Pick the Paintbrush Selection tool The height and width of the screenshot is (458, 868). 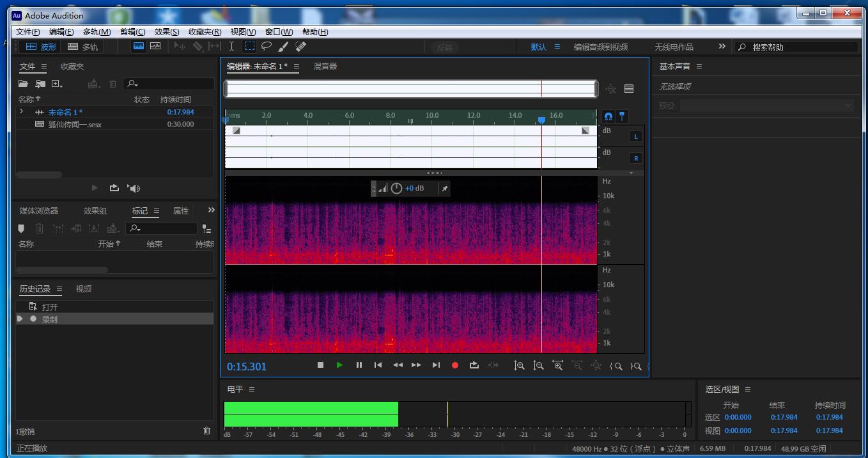click(x=284, y=46)
